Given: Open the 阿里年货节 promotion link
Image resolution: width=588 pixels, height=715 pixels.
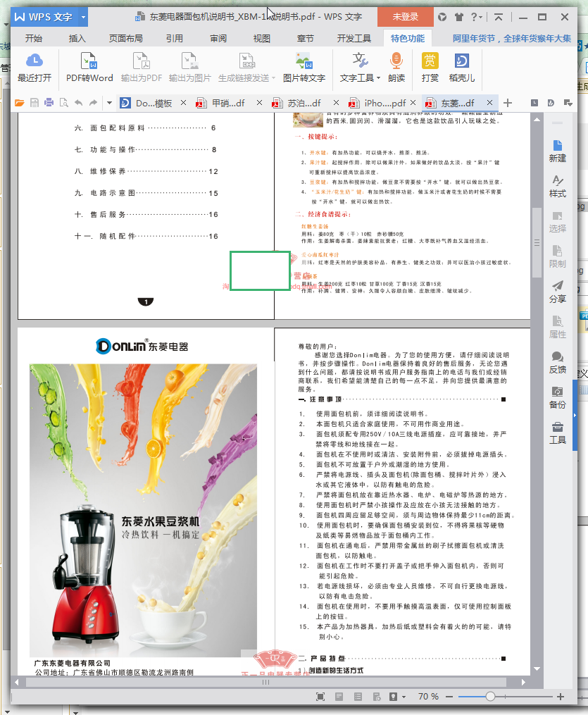Looking at the screenshot, I should pos(511,38).
